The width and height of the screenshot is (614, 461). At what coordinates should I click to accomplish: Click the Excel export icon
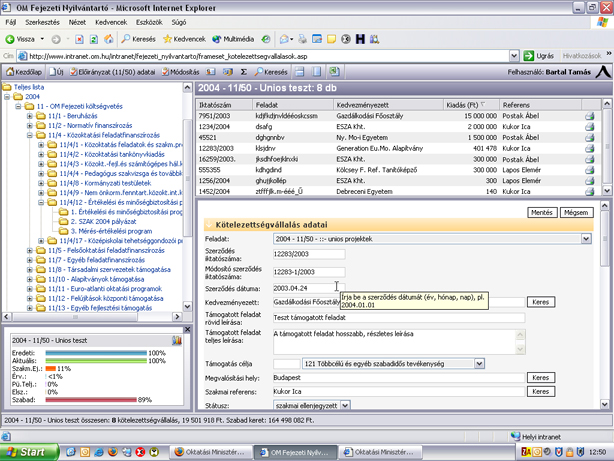tap(334, 71)
